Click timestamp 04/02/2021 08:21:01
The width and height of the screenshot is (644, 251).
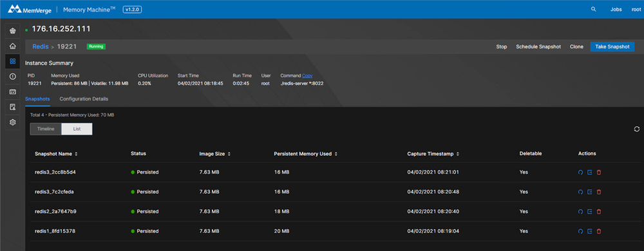433,172
